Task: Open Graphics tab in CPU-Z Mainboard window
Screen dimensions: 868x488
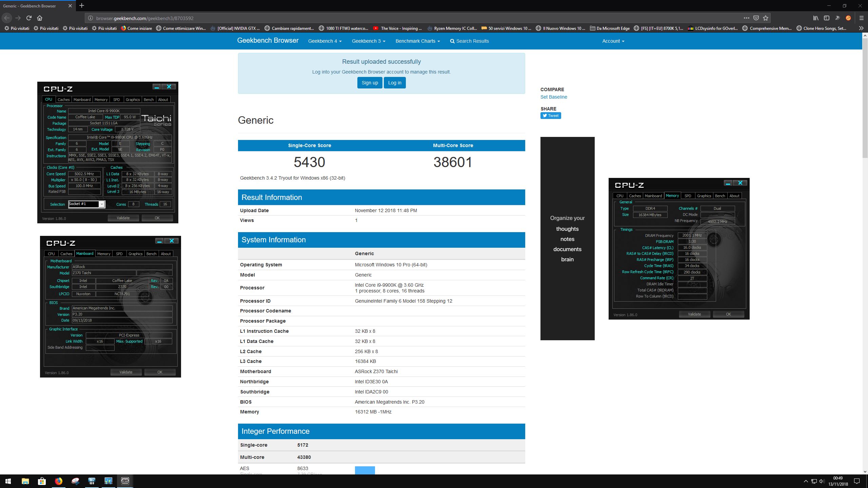Action: click(135, 254)
